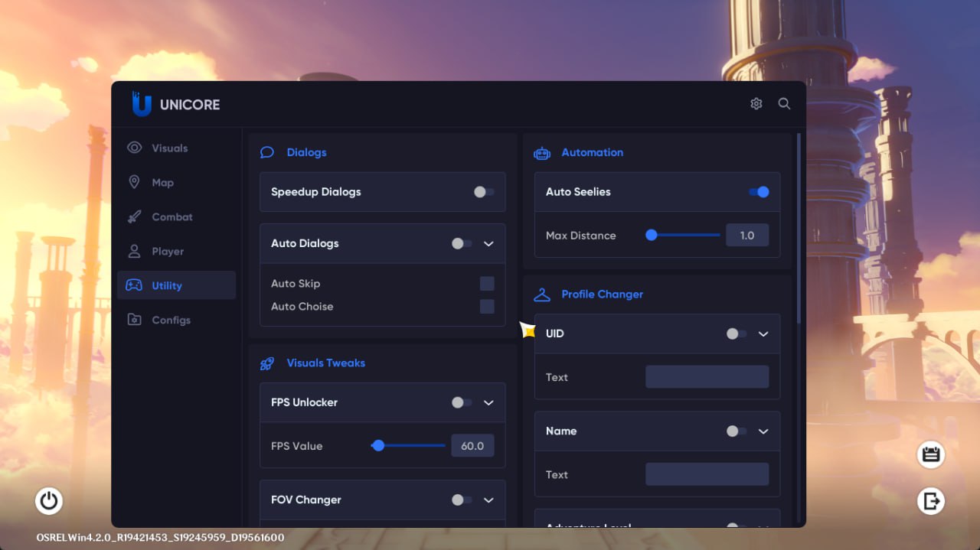
Task: Enable the Speedup Dialogs toggle
Action: pyautogui.click(x=484, y=192)
